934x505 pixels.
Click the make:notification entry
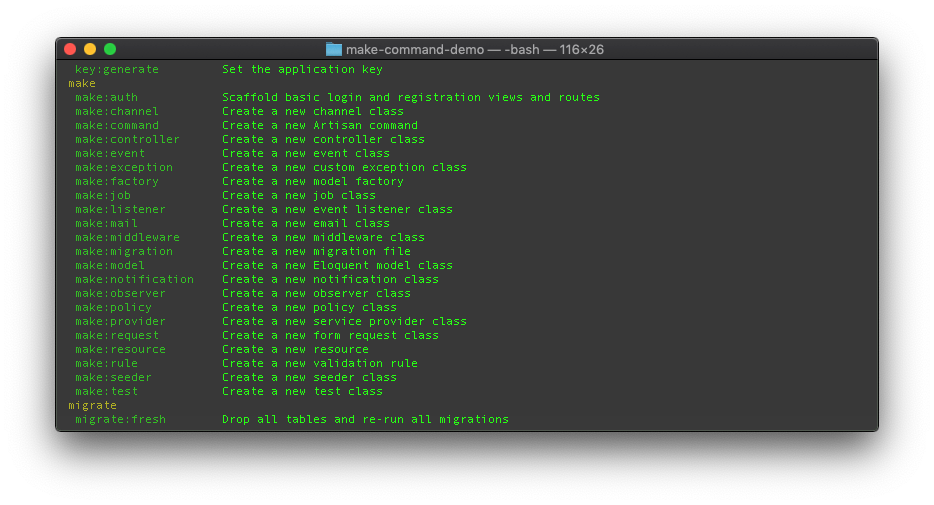pos(135,279)
